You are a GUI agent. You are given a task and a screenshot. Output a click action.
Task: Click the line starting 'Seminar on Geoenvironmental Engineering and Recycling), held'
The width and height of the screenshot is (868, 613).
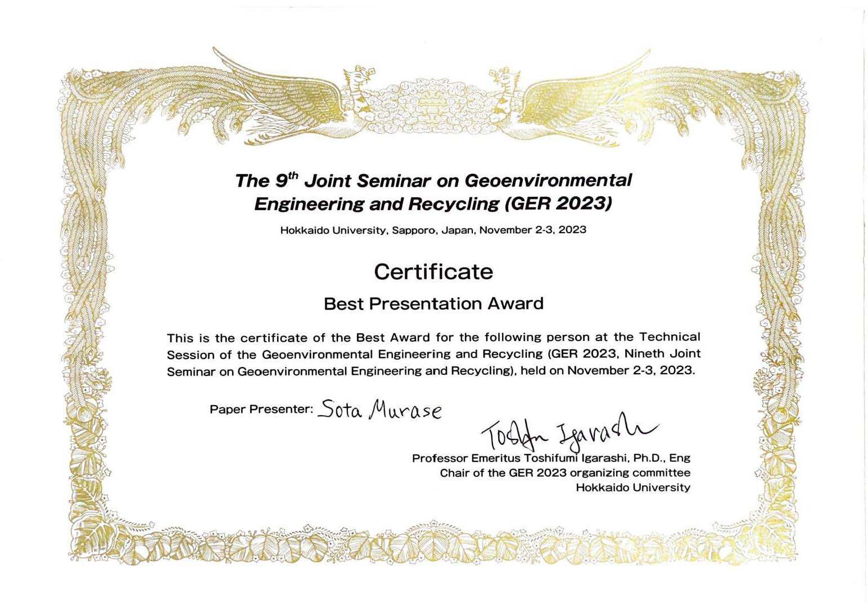coord(432,371)
